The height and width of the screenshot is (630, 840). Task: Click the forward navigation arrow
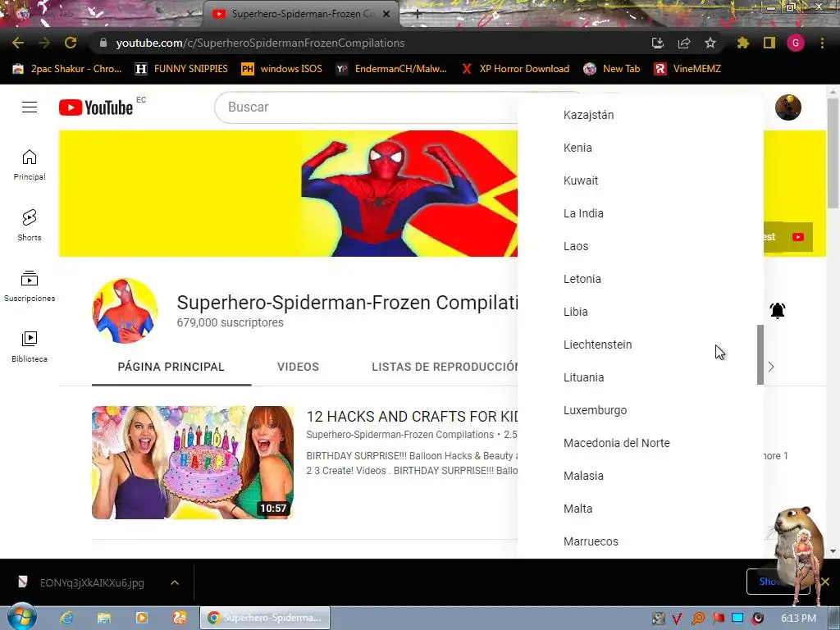pyautogui.click(x=44, y=43)
